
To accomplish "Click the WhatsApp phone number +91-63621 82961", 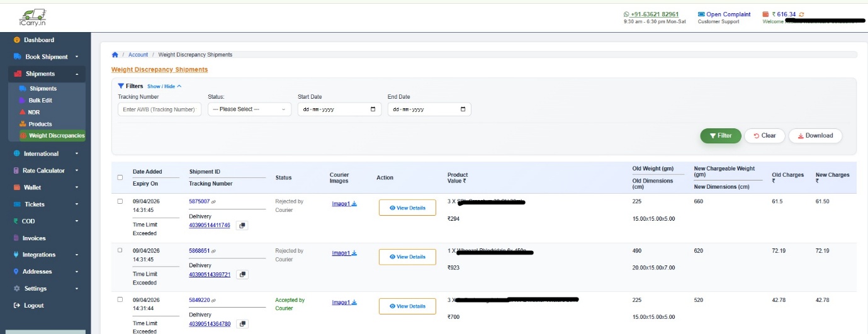I will (x=651, y=14).
